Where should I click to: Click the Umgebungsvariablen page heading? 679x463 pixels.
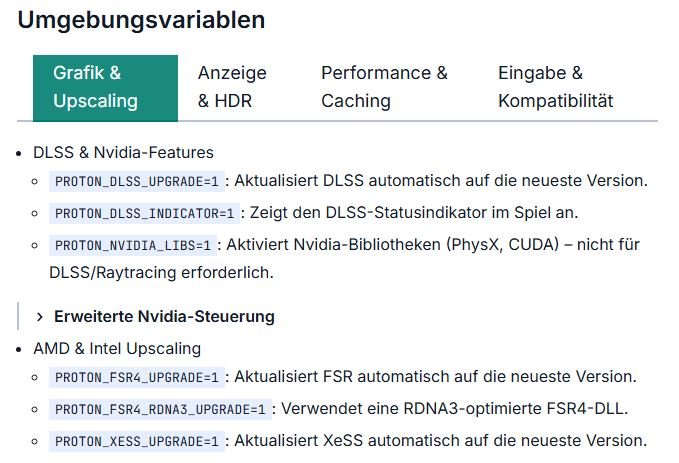pos(141,19)
